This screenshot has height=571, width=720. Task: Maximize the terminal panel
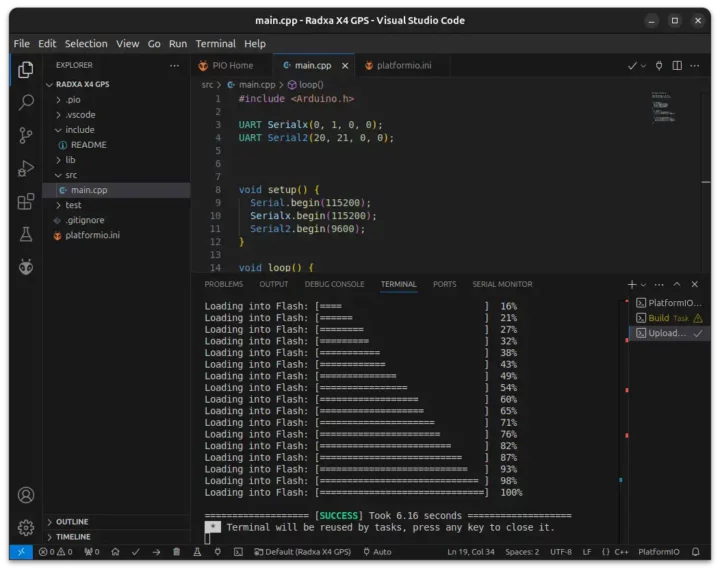coord(677,285)
